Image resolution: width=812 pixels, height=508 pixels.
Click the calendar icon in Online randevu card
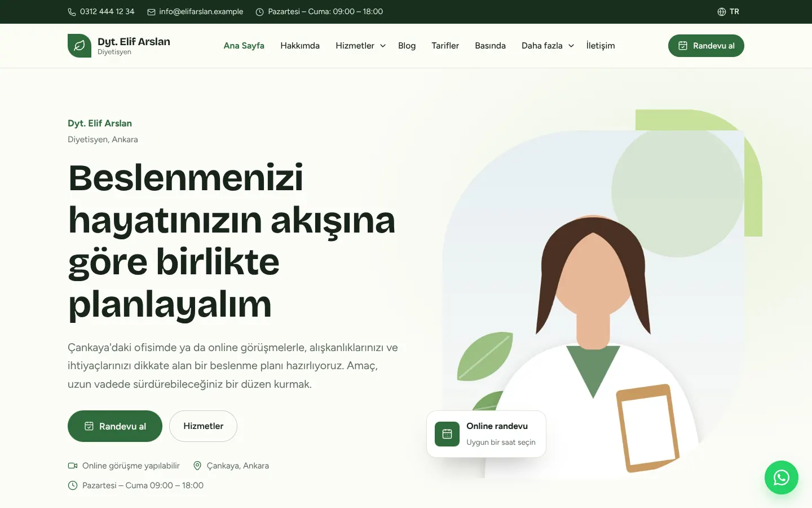pos(447,434)
